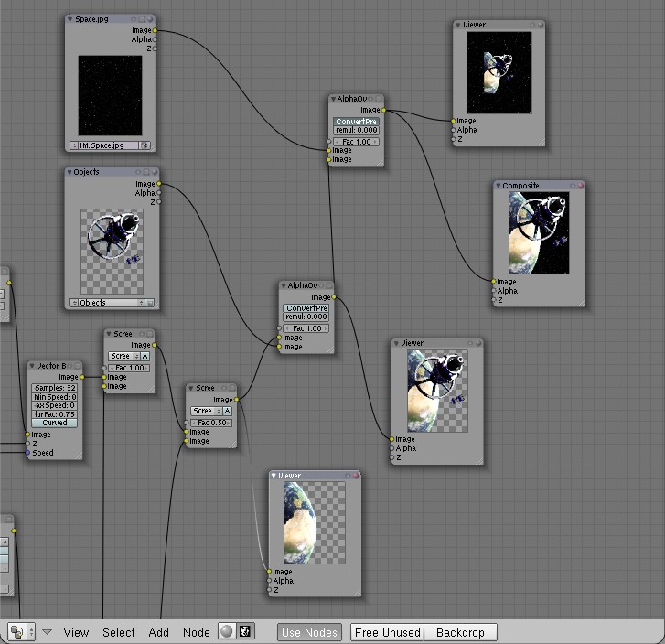Click plus icon on AlphaOver node linked to Space.jpg

click(370, 99)
